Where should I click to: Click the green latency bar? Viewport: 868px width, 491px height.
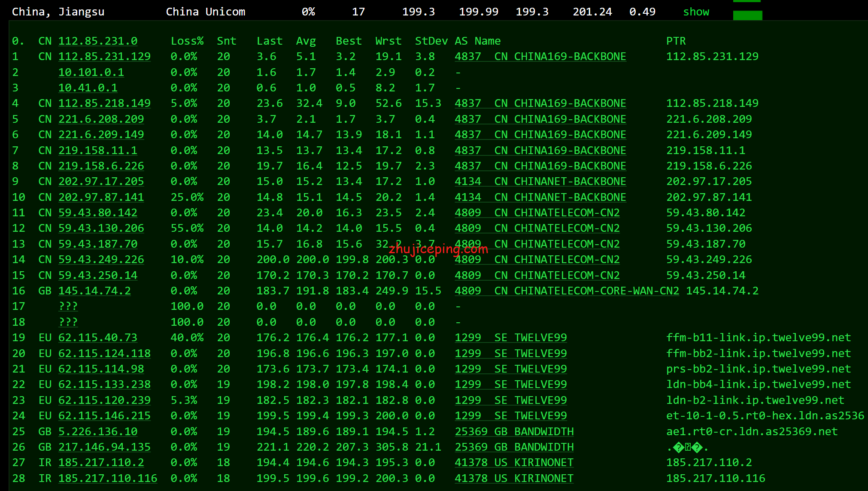tap(747, 15)
